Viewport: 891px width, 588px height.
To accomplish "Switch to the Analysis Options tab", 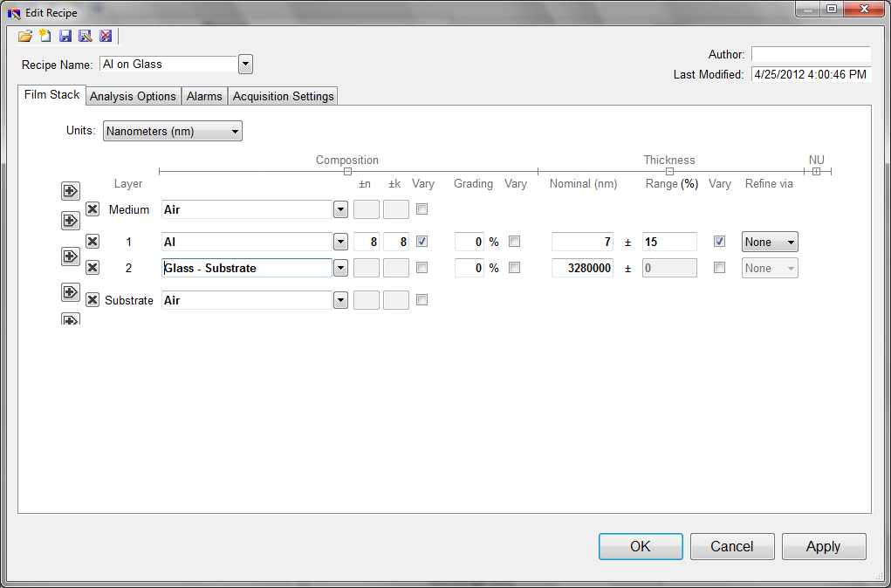I will (x=133, y=96).
